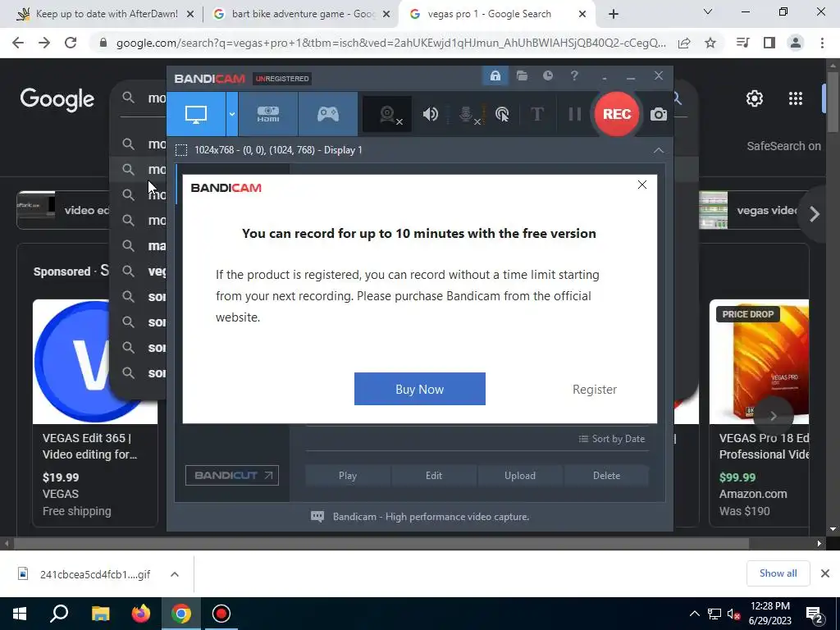Screen dimensions: 840x630
Task: Open Google quick settings gear
Action: pos(755,98)
